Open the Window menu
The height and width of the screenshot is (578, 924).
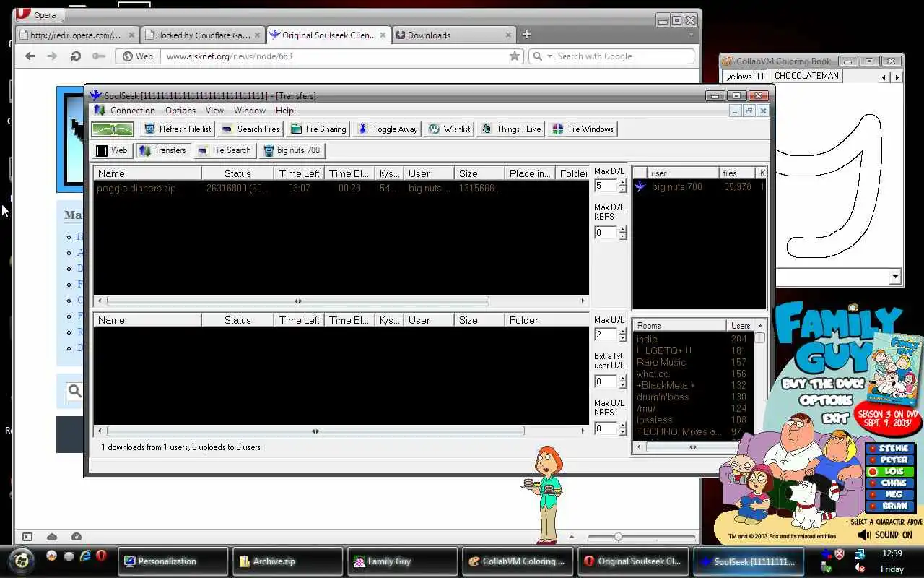coord(250,111)
